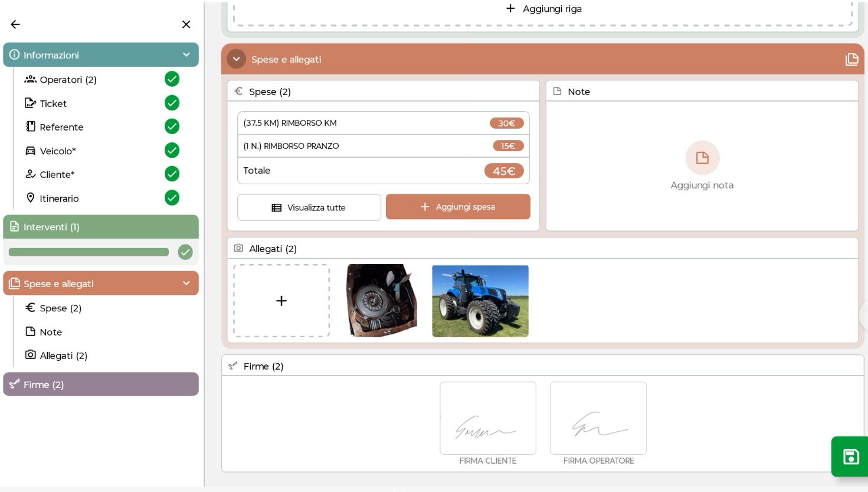Image resolution: width=868 pixels, height=492 pixels.
Task: Select Spese (2) in sidebar
Action: [x=60, y=308]
